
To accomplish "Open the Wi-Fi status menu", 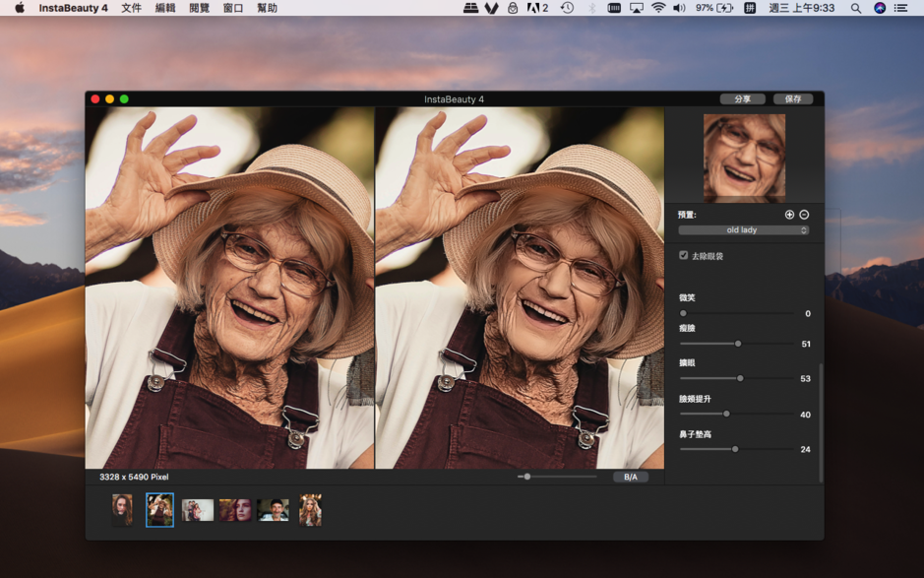I will (659, 9).
